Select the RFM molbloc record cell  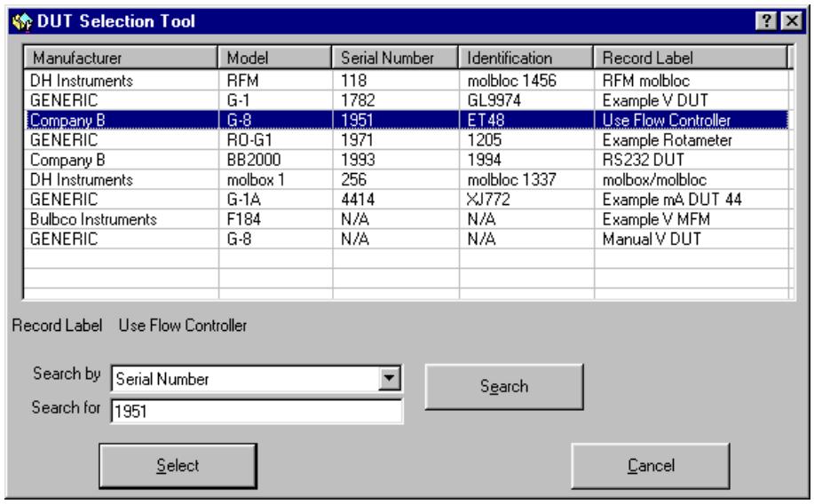click(692, 81)
